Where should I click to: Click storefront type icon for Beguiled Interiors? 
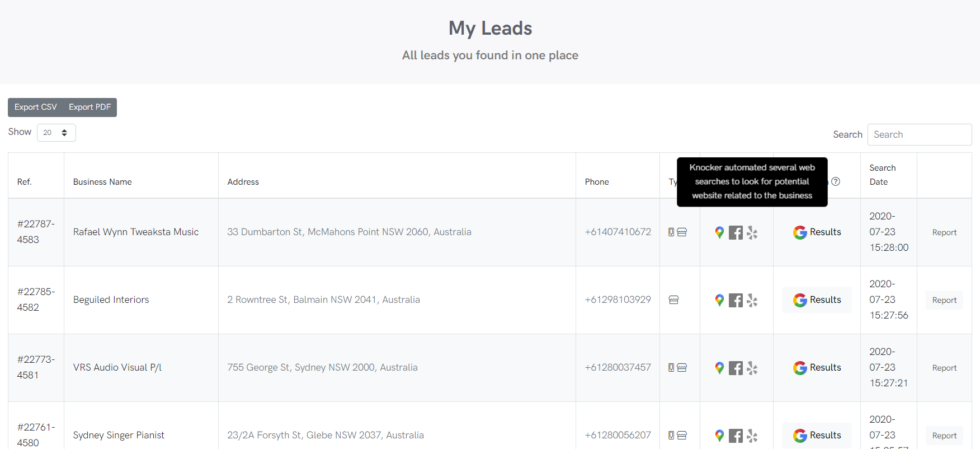coord(674,300)
